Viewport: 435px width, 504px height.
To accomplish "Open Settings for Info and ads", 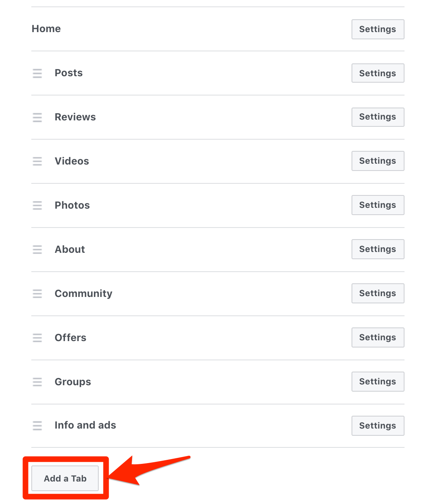I will click(x=378, y=426).
